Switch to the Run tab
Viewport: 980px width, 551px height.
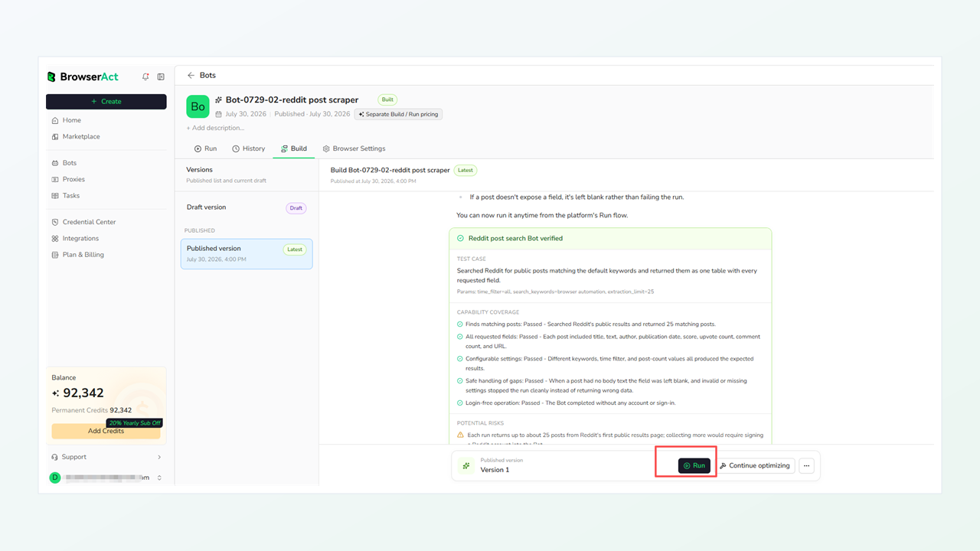pos(205,148)
